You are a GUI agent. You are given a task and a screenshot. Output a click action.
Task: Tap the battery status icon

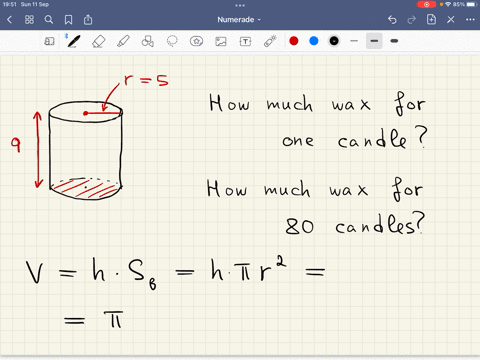[x=472, y=4]
